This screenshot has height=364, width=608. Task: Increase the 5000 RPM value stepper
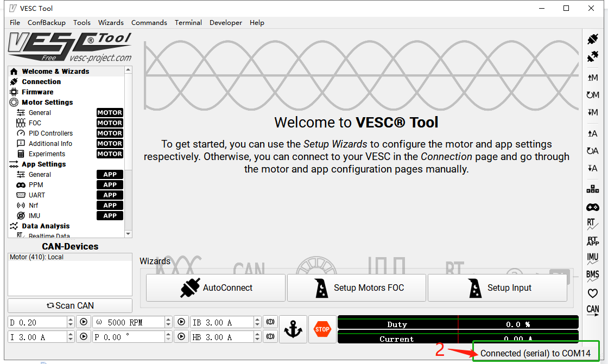point(168,319)
